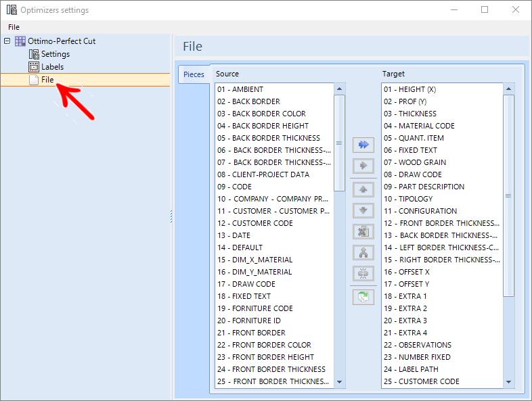The height and width of the screenshot is (401, 532).
Task: Select the Ottimo-Perfect Cut root node
Action: coord(62,41)
